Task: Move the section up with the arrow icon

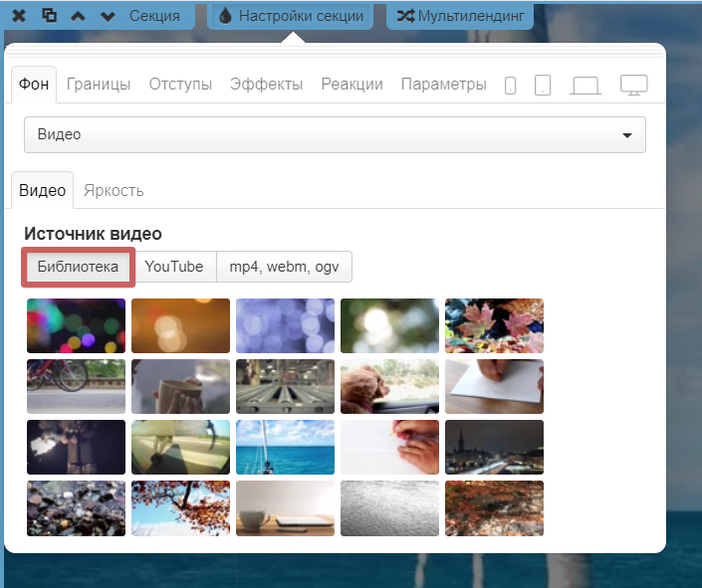Action: coord(80,16)
